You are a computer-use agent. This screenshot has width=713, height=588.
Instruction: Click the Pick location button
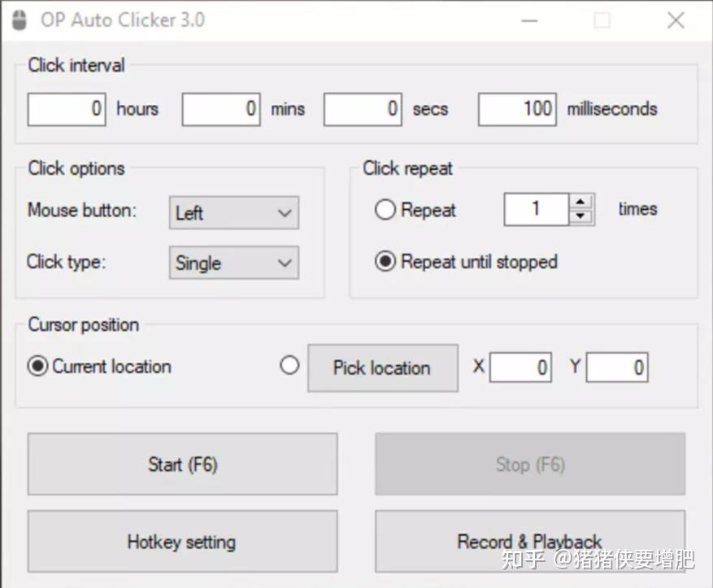382,368
